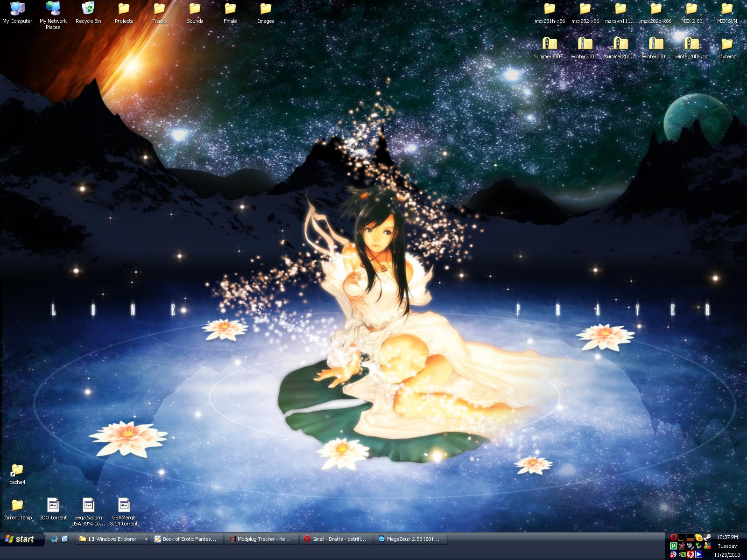
Task: Select the winter2008.zip archive
Action: [x=691, y=48]
